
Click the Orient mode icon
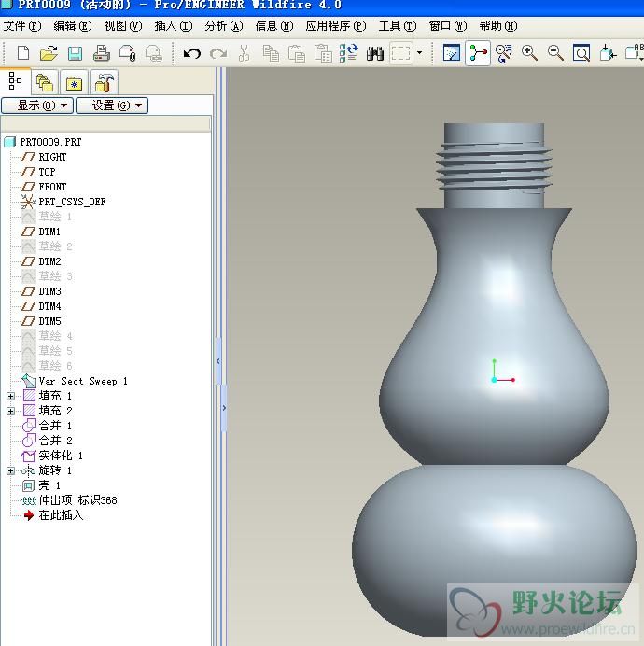pos(503,53)
